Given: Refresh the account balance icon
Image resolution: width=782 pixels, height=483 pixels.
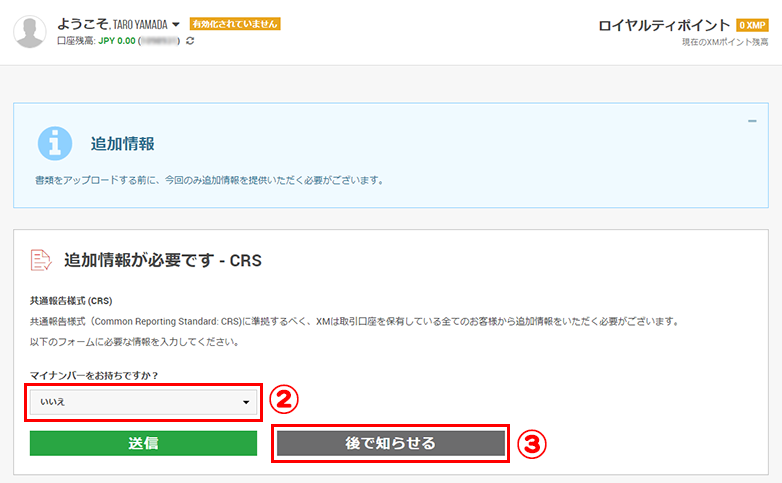Looking at the screenshot, I should click(x=190, y=41).
